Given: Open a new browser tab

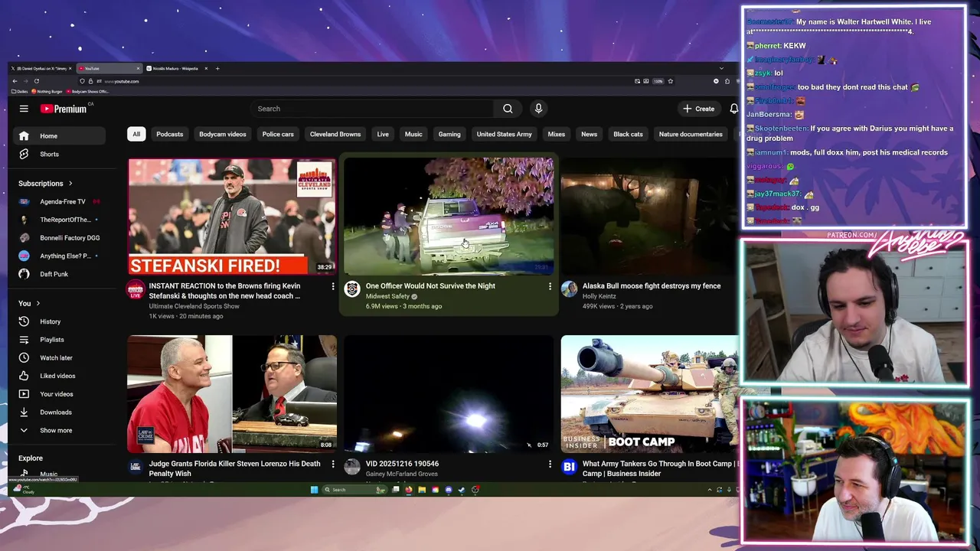Looking at the screenshot, I should (217, 69).
